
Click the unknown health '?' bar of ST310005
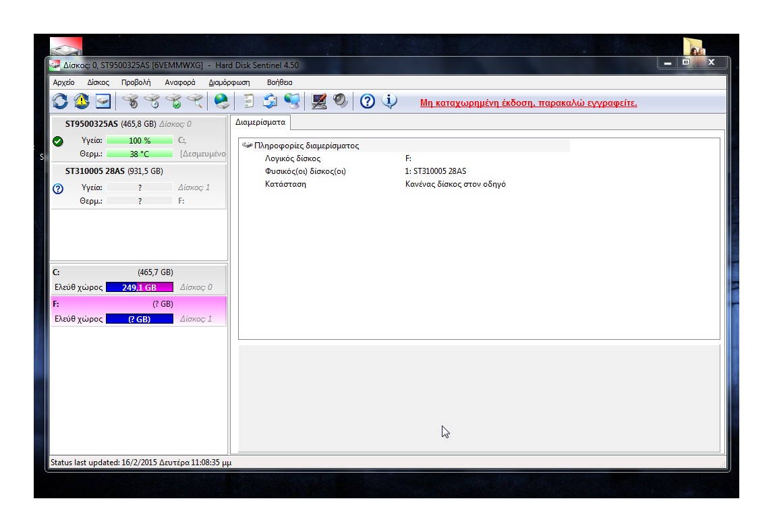(x=140, y=187)
